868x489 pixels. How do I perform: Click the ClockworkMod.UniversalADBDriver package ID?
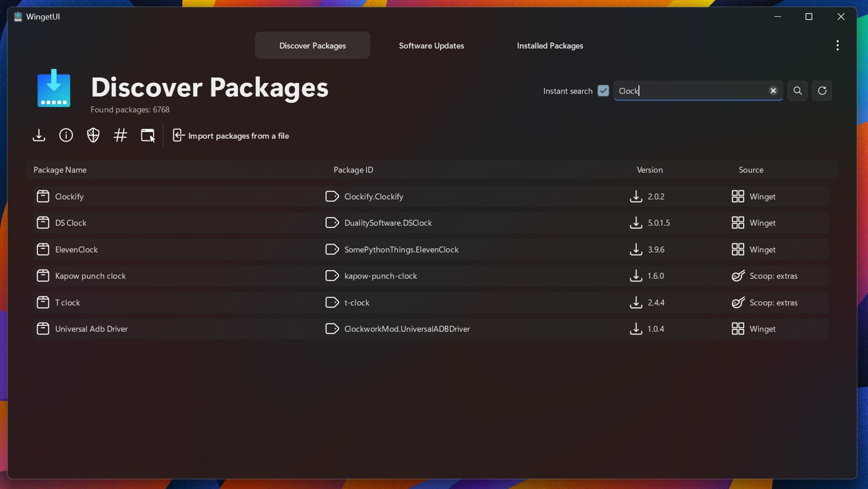click(407, 329)
